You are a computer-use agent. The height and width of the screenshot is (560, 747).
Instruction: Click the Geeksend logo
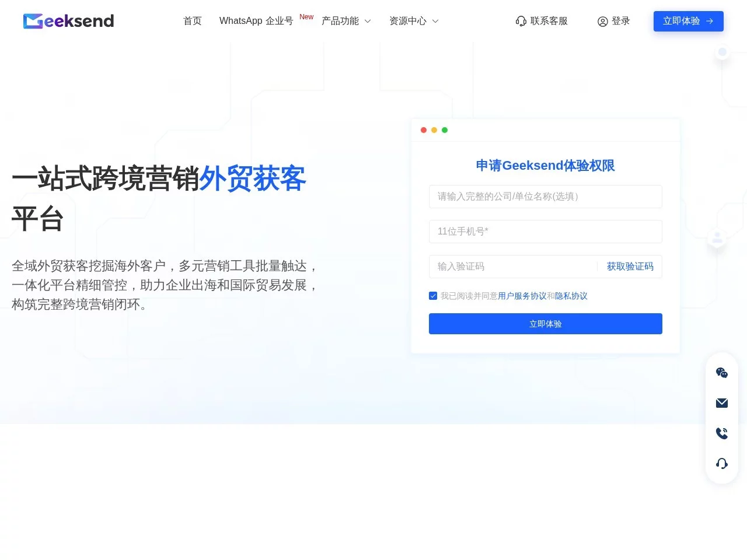(x=68, y=21)
